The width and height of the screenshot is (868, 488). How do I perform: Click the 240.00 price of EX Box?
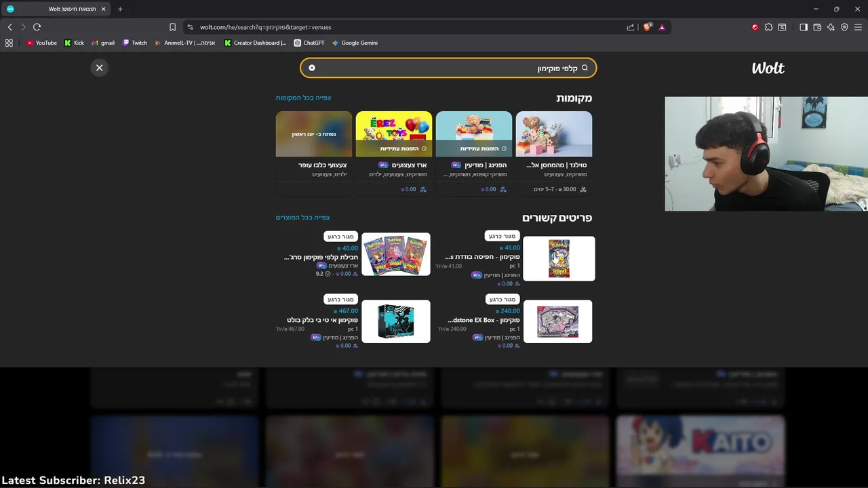click(x=507, y=311)
